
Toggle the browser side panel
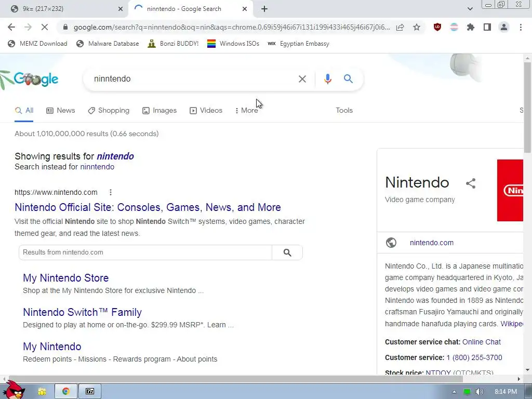[x=487, y=27]
